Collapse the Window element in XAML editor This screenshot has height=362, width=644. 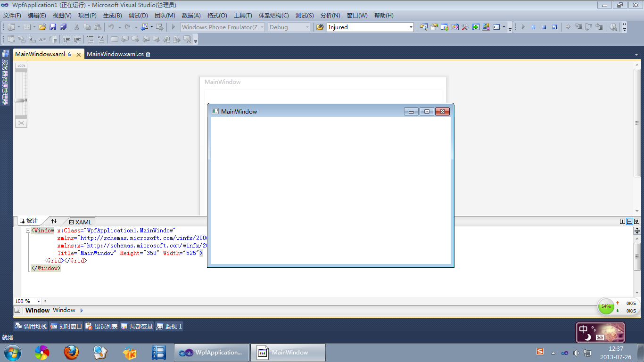pos(28,231)
